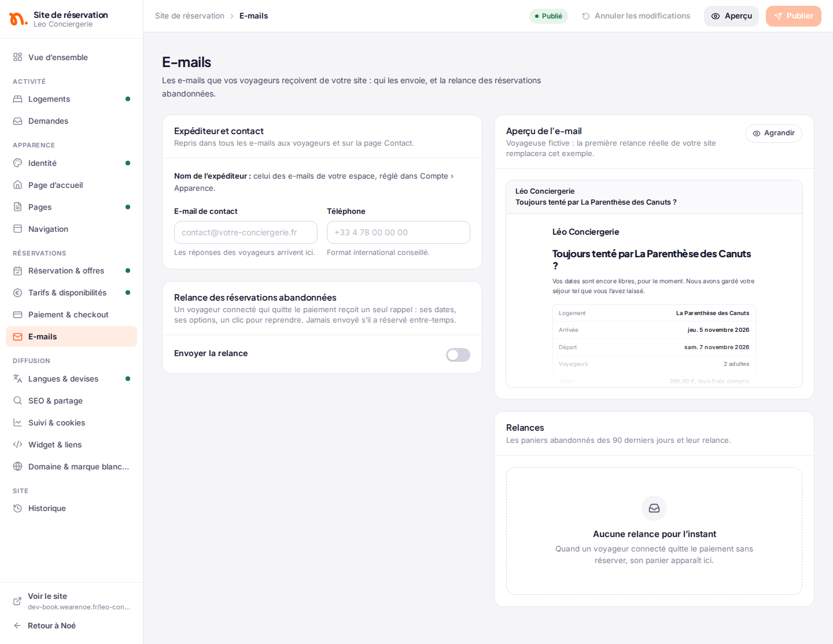Click the Vue d'ensemble grid icon
833x644 pixels.
(x=17, y=57)
